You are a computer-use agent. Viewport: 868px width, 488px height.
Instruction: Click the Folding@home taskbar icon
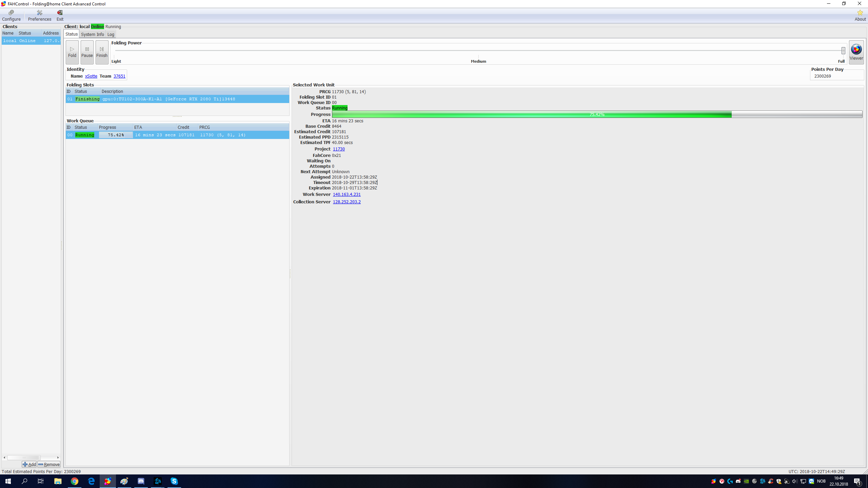tap(108, 481)
